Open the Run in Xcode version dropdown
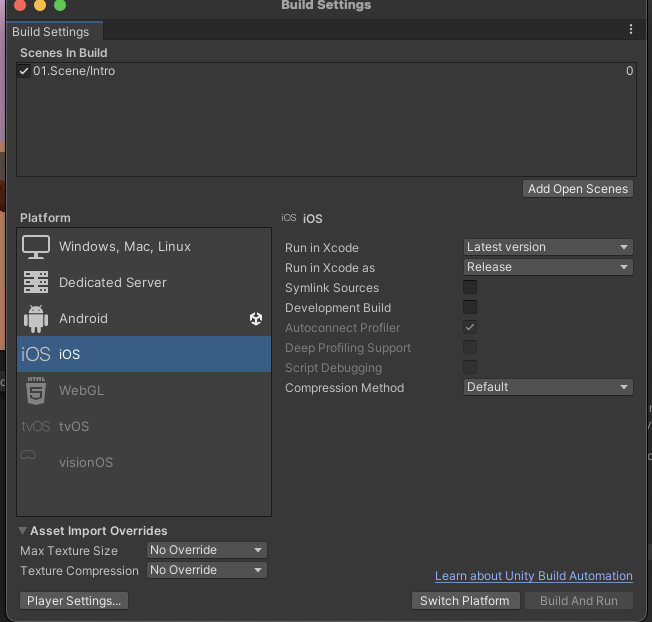This screenshot has height=622, width=652. coord(548,247)
